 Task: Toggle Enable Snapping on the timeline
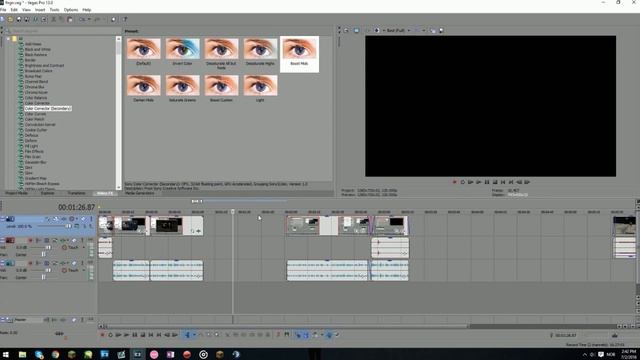[298, 335]
